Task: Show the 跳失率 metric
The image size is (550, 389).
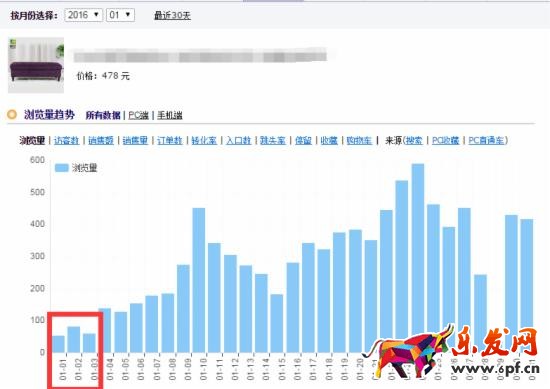Action: pos(273,140)
